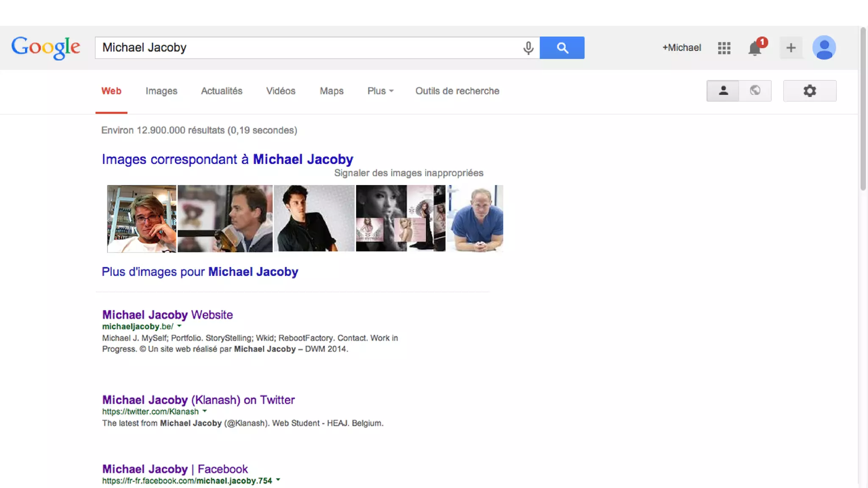Viewport: 868px width, 488px height.
Task: Switch to the Actualités tab
Action: [221, 91]
